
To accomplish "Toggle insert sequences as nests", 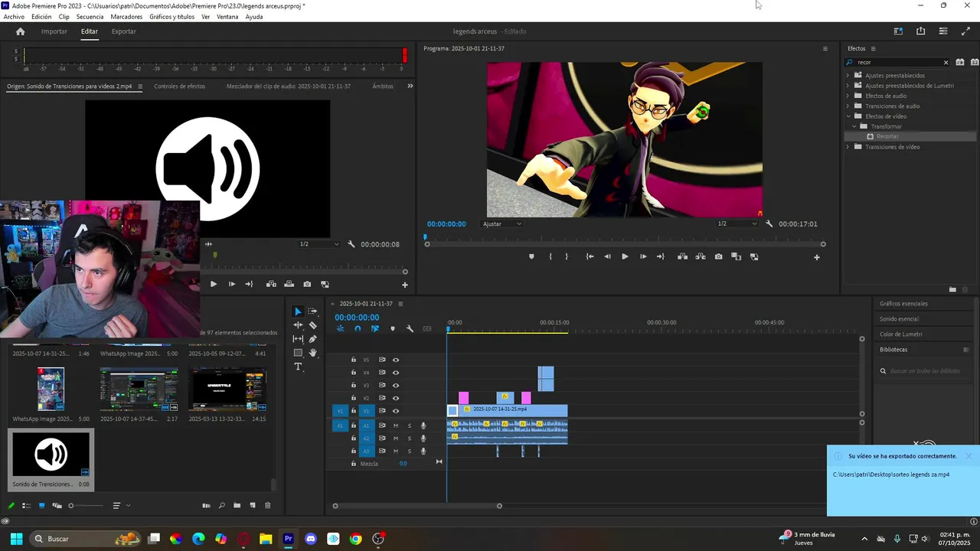I will coord(340,328).
